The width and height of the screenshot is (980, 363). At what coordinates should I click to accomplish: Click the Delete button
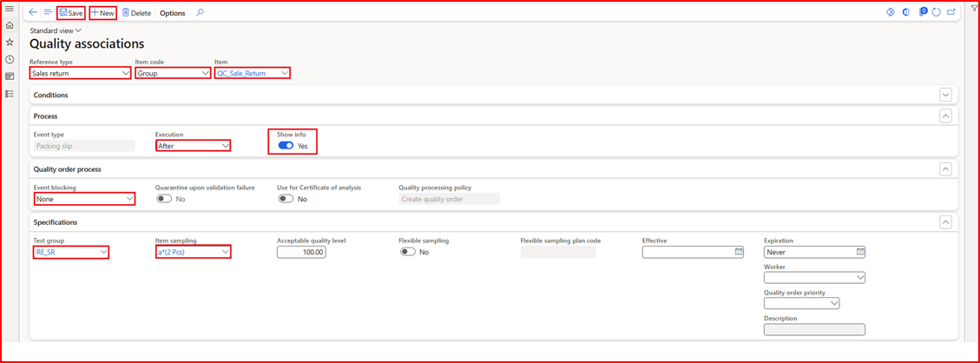tap(136, 13)
